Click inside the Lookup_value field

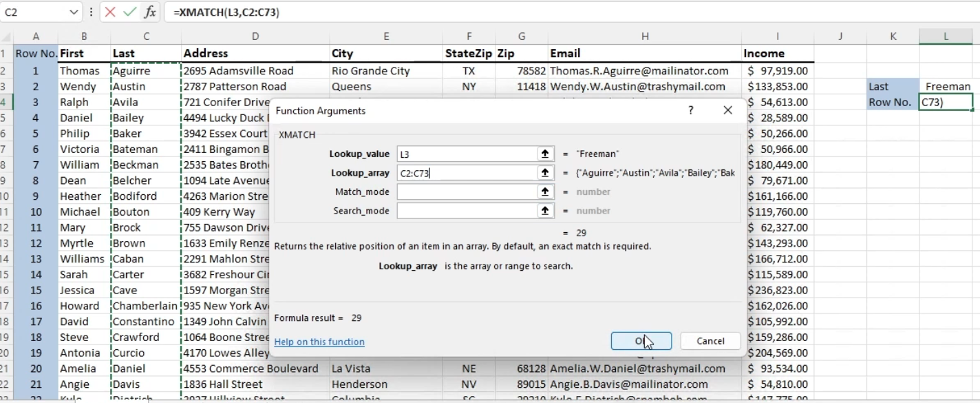click(x=467, y=154)
